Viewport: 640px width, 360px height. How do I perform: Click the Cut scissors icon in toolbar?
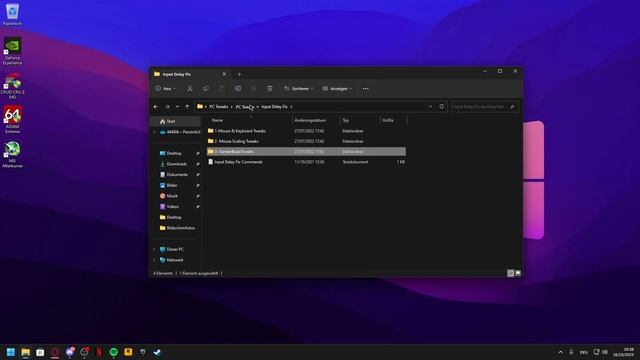point(190,89)
